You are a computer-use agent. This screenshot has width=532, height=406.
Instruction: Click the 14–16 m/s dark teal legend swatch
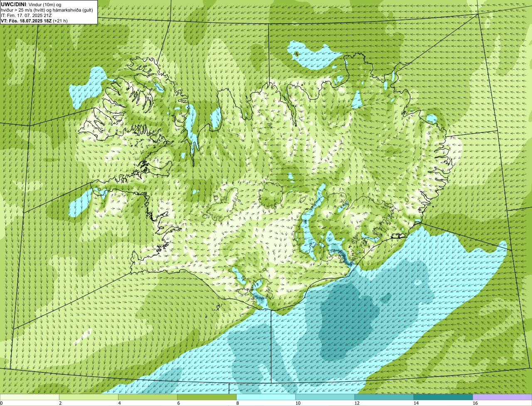tap(443, 397)
